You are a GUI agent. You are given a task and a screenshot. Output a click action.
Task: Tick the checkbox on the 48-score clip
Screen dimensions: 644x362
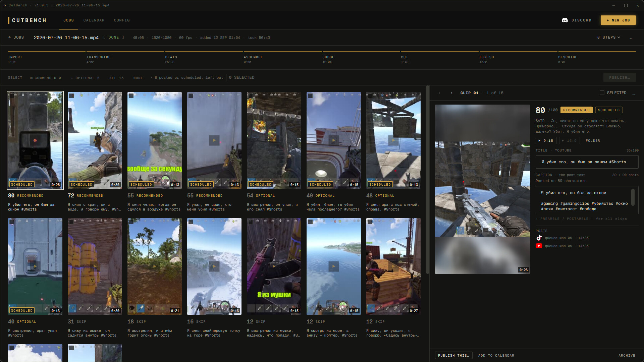[x=370, y=96]
